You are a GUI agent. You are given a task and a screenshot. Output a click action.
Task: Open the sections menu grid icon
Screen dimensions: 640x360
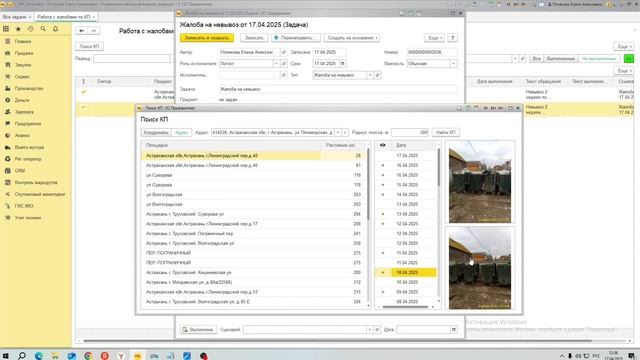(6, 29)
